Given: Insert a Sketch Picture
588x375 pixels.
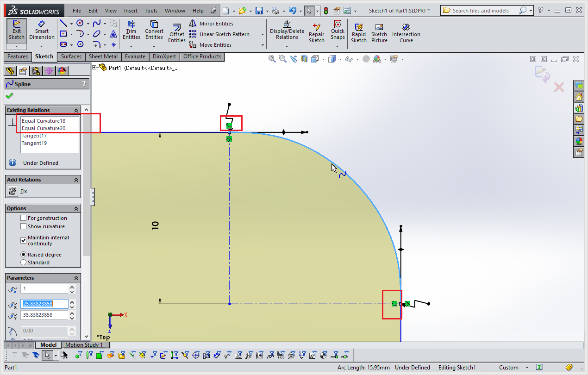Looking at the screenshot, I should [379, 33].
